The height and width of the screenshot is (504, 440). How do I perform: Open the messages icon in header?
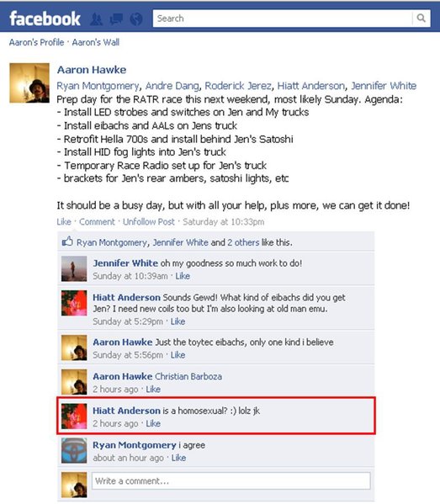click(116, 19)
